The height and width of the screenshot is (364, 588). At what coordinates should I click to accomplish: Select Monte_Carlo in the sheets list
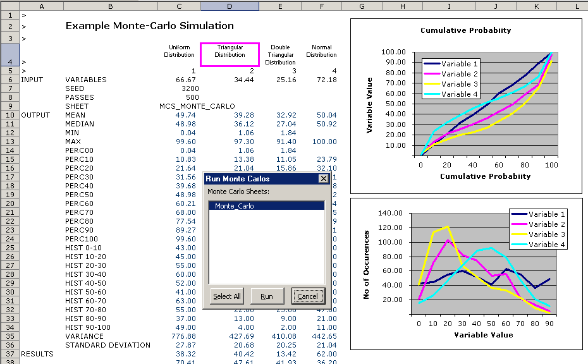pos(266,206)
